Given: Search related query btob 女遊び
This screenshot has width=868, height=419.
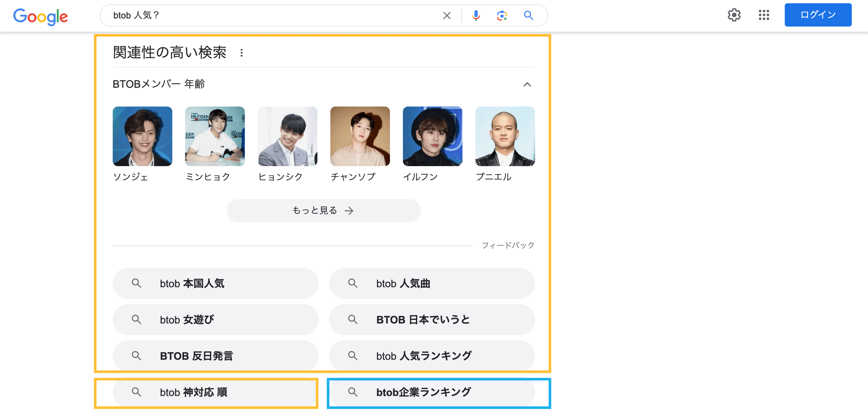Looking at the screenshot, I should click(215, 319).
